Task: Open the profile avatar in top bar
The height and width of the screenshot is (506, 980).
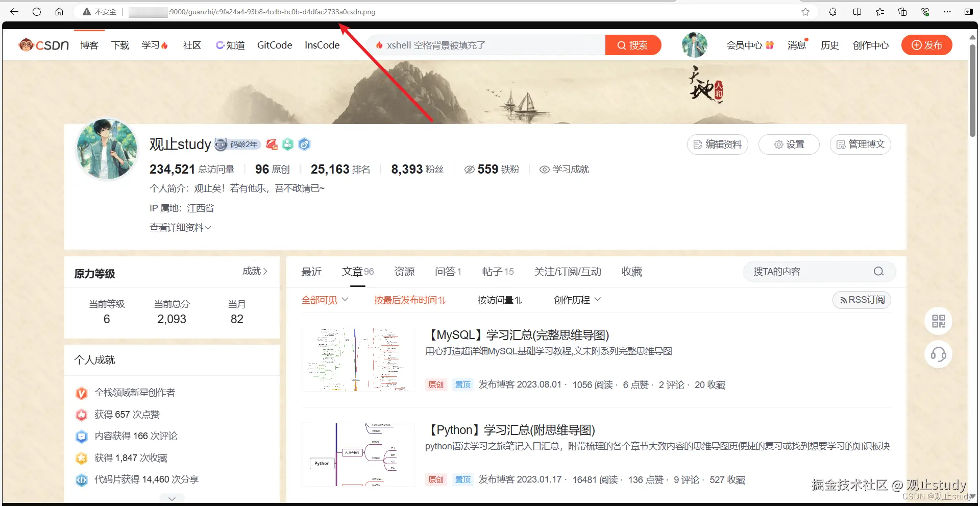Action: tap(694, 44)
